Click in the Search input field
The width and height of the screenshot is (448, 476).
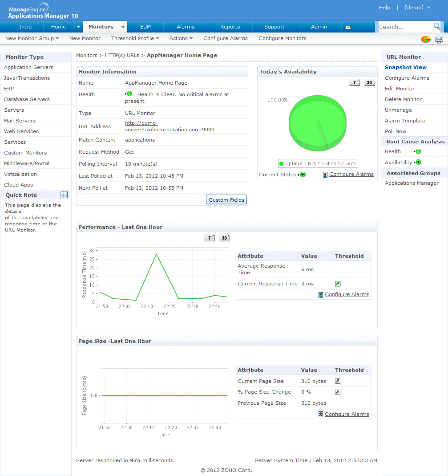click(404, 27)
